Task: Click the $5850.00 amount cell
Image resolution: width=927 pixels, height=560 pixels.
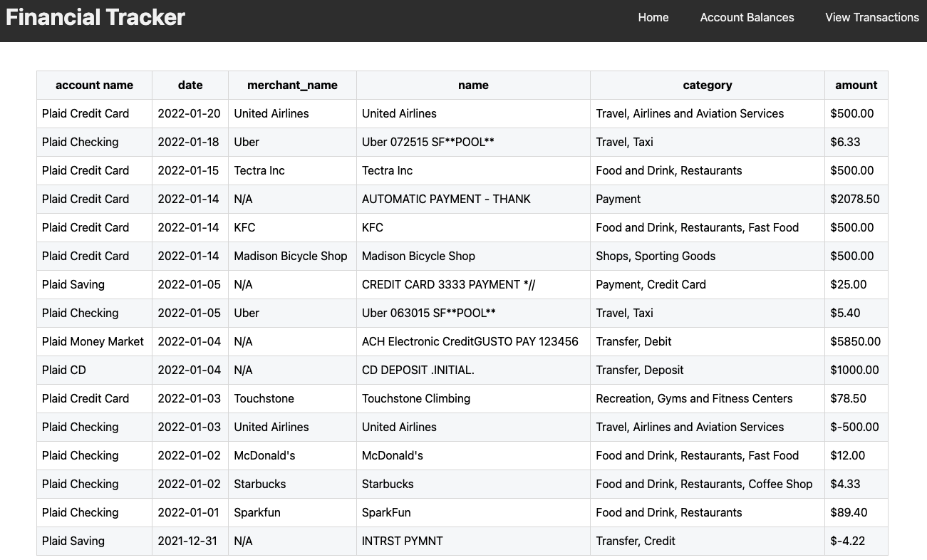Action: (856, 341)
